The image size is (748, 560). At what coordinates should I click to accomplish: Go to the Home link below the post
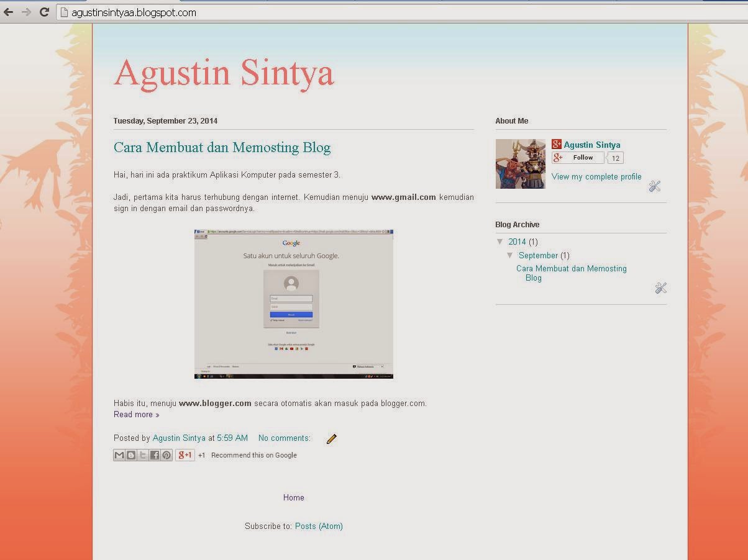click(294, 498)
